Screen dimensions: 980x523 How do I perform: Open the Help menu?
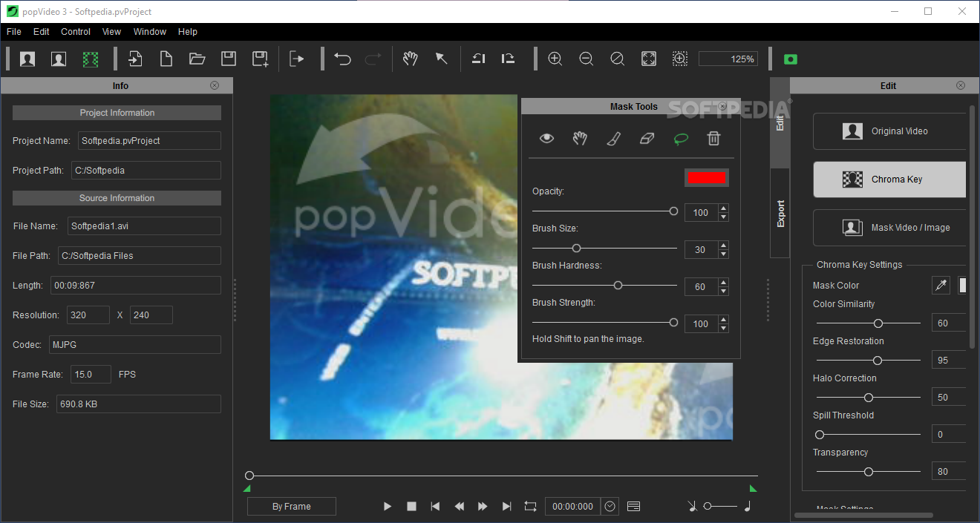pos(188,32)
